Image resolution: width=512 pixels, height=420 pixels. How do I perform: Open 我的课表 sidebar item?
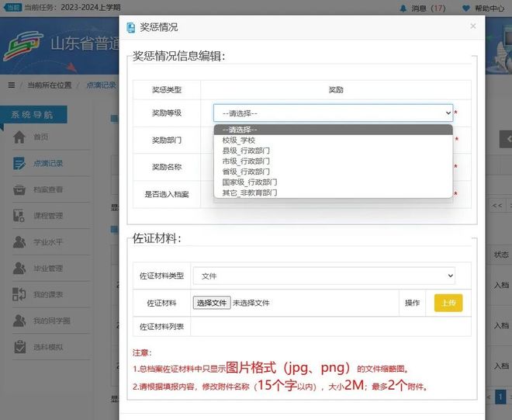click(x=48, y=294)
